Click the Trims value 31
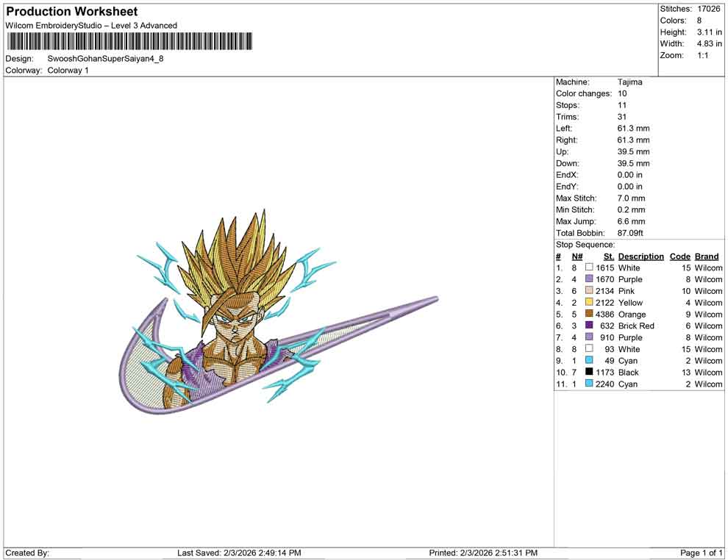 [622, 117]
